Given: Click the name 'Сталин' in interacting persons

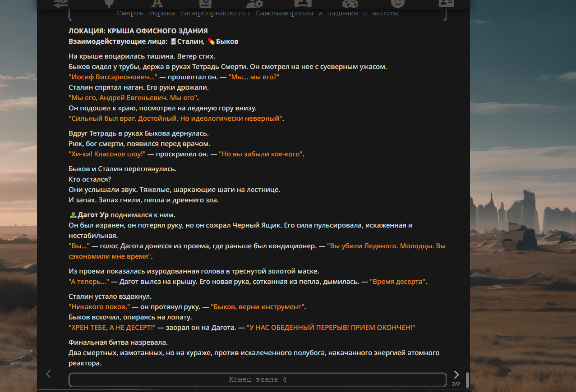Looking at the screenshot, I should (x=190, y=41).
